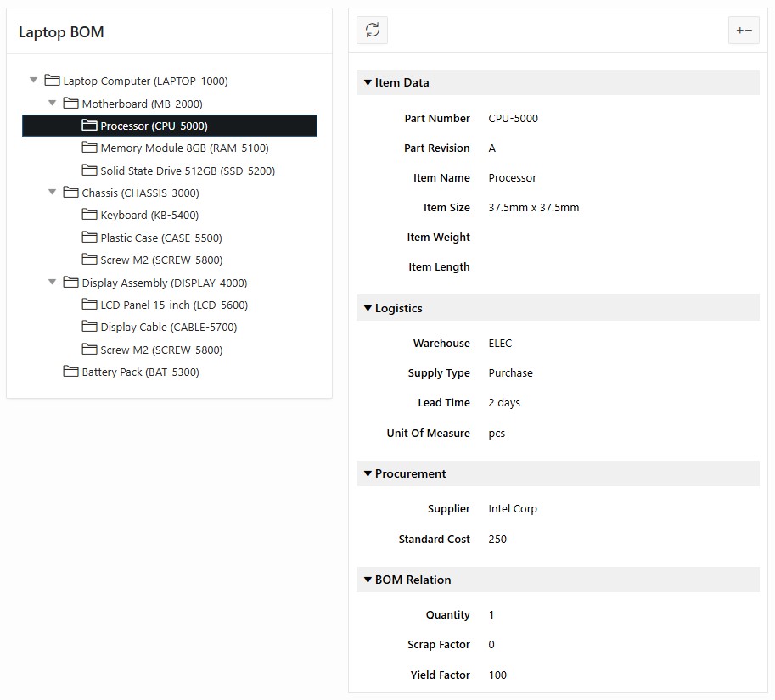Image resolution: width=775 pixels, height=700 pixels.
Task: Collapse the Item Data section
Action: (x=368, y=82)
